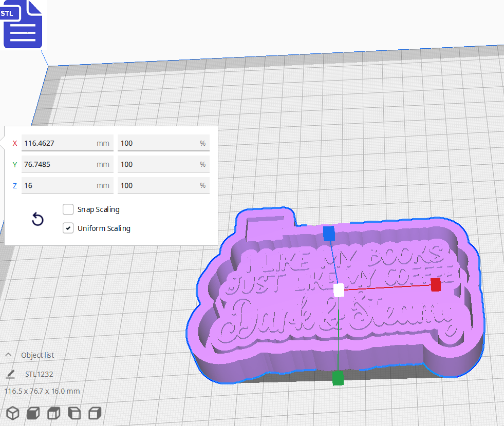Disable Uniform Scaling
The height and width of the screenshot is (426, 504).
(x=68, y=228)
